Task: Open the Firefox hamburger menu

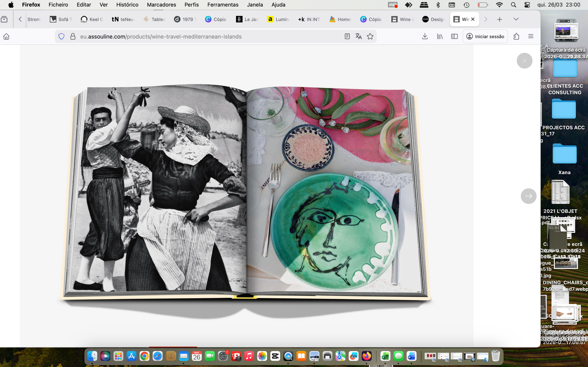Action: pos(531,37)
